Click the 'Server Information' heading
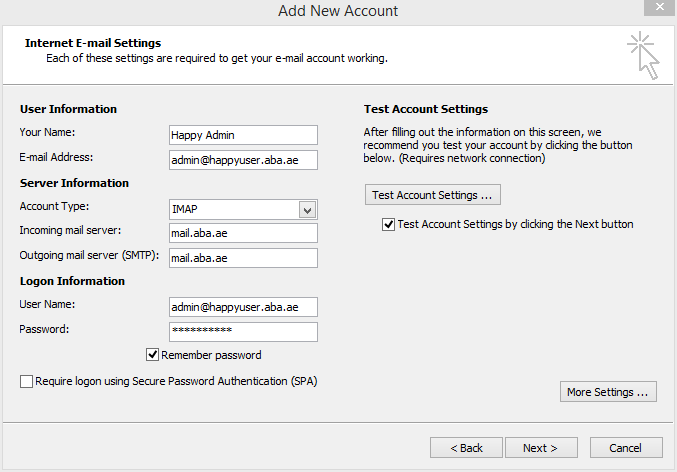The height and width of the screenshot is (472, 677). pyautogui.click(x=74, y=183)
